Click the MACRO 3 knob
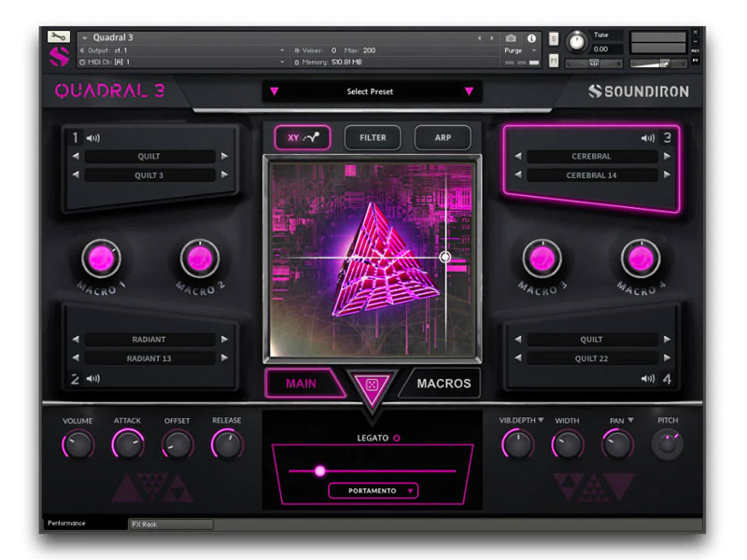Image resolution: width=747 pixels, height=560 pixels. (x=543, y=259)
